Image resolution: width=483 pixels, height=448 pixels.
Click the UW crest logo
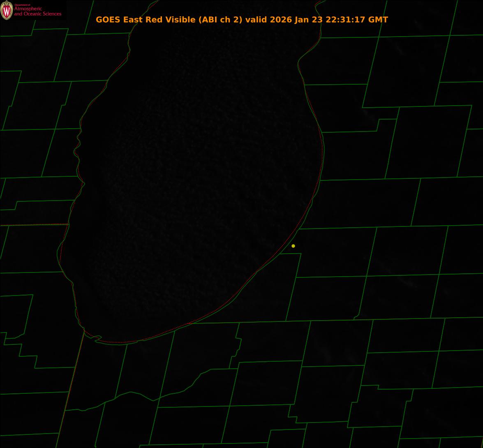pyautogui.click(x=7, y=10)
